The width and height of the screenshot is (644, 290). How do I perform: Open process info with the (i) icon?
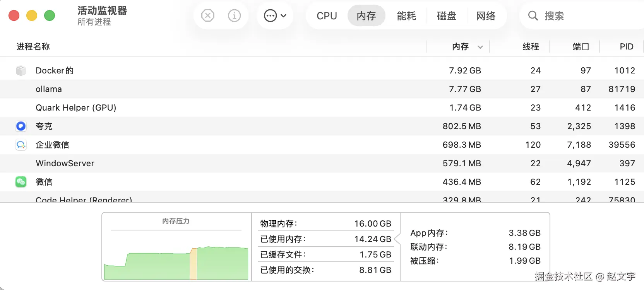click(234, 16)
